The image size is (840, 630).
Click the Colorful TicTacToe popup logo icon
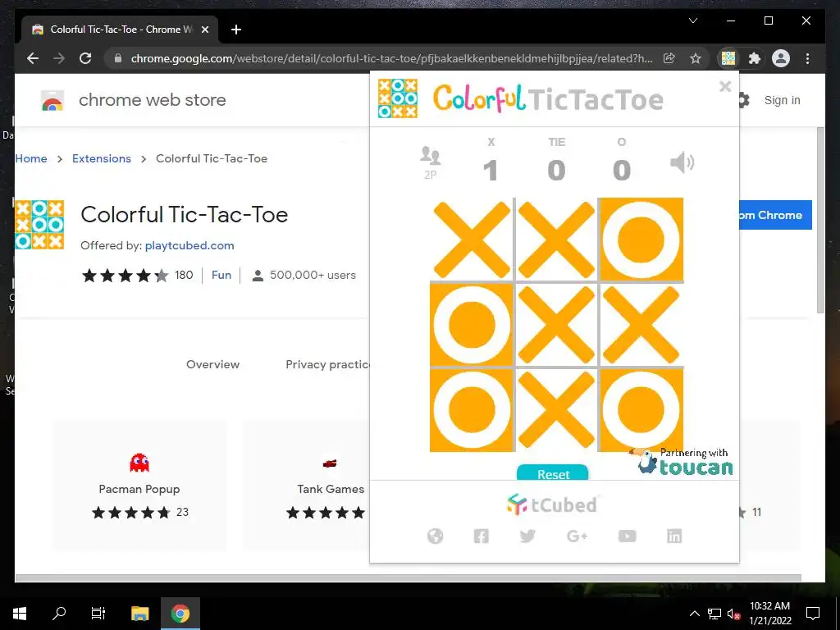[x=398, y=98]
